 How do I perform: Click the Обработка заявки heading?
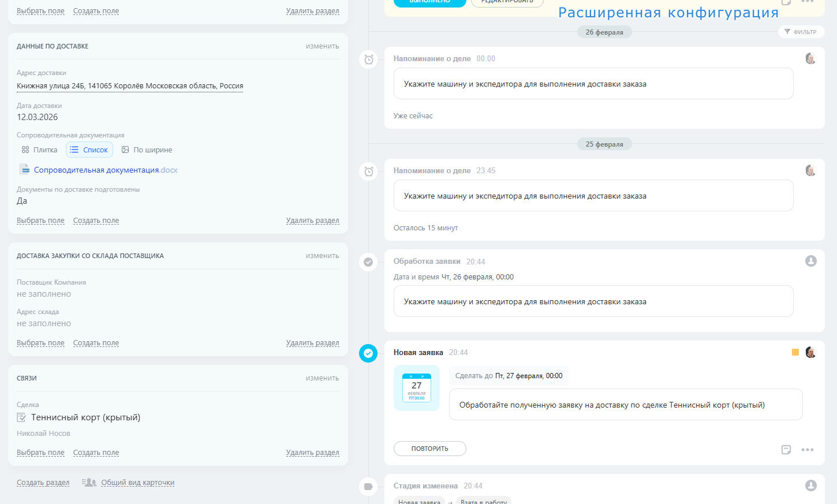(427, 262)
